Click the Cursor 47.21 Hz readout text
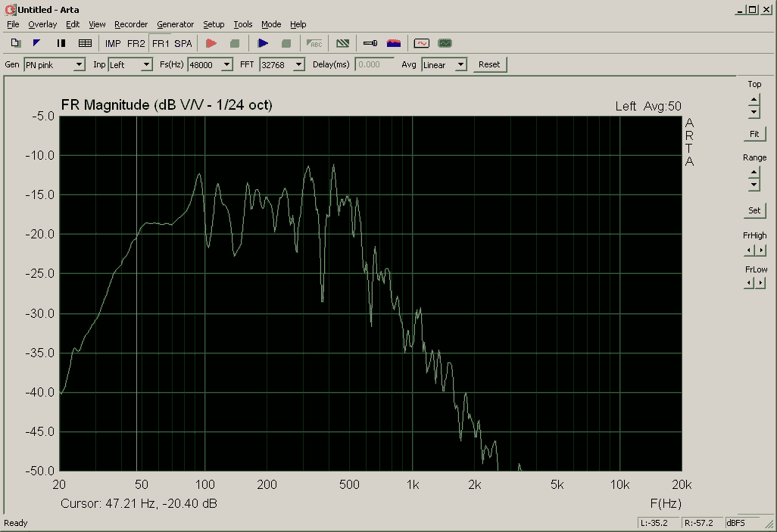777x532 pixels. click(139, 504)
